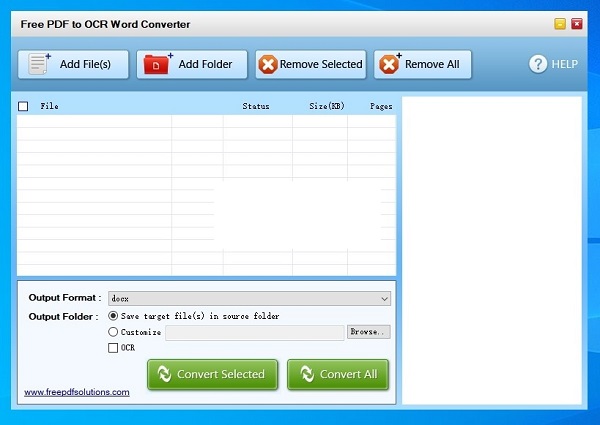Open the Output Format docx dropdown
Screen dimensions: 600x425
(x=249, y=298)
